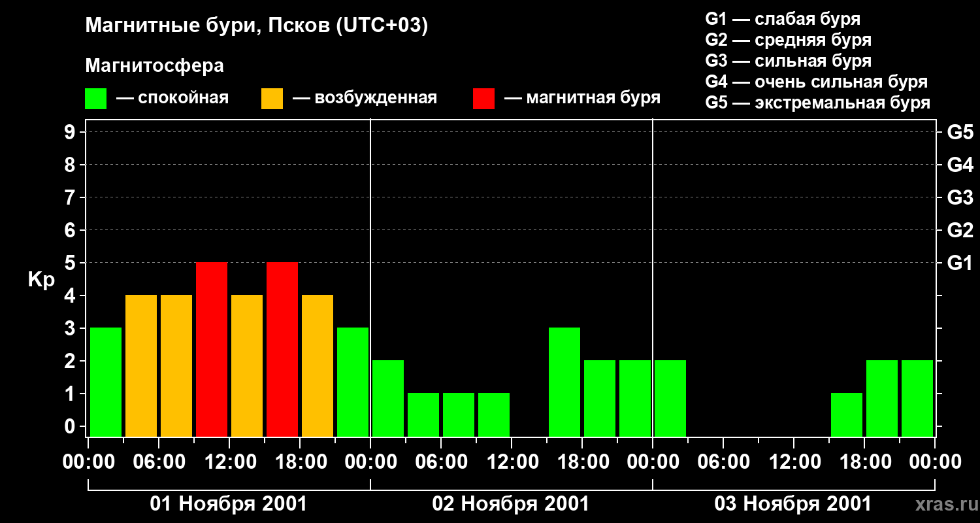Click the '03 Ноября 2001' date label

793,504
